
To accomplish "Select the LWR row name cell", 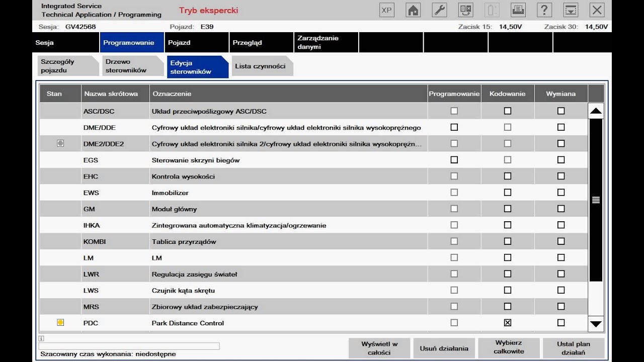I will pyautogui.click(x=116, y=274).
